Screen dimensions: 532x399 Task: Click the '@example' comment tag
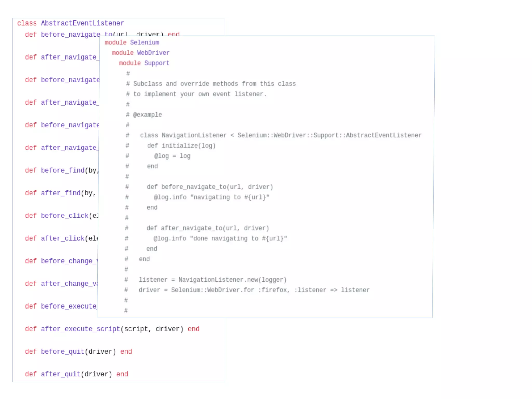(147, 115)
